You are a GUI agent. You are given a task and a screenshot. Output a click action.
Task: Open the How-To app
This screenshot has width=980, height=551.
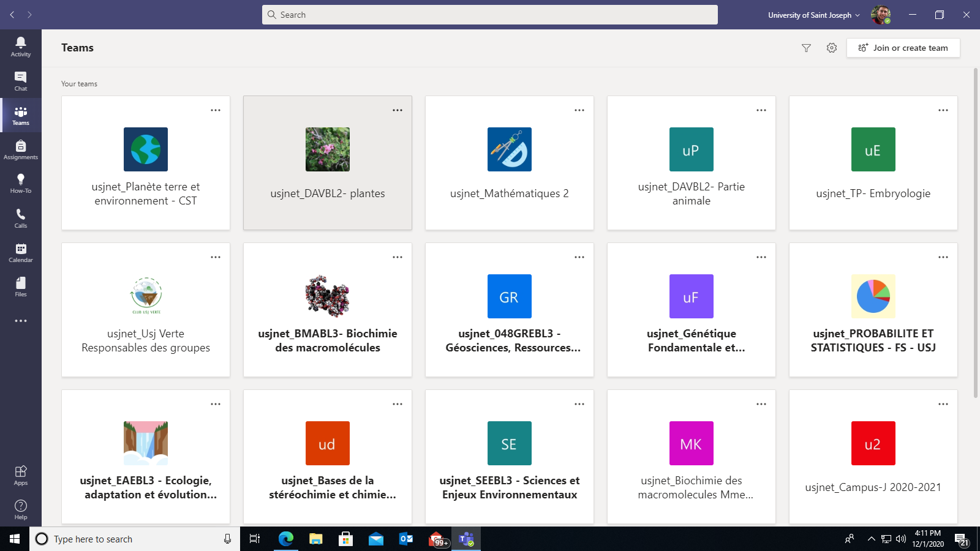point(21,184)
